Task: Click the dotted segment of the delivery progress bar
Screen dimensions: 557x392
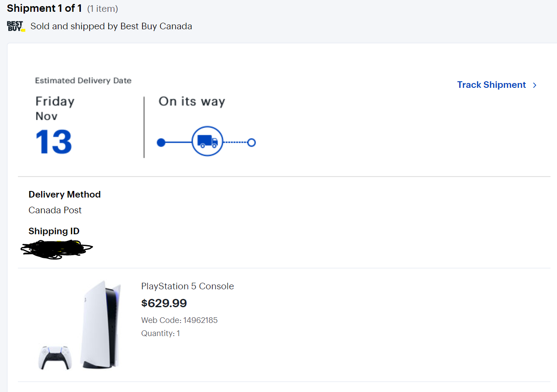Action: [x=235, y=142]
